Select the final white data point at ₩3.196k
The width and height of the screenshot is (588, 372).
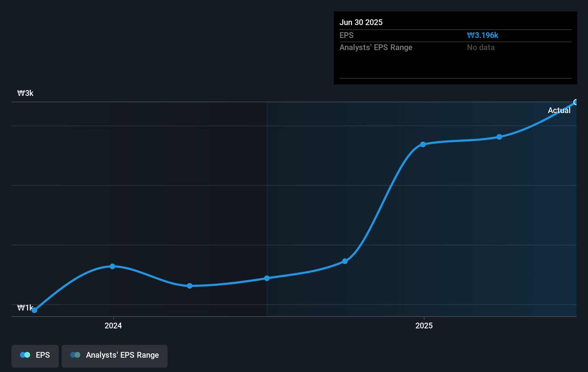pos(576,102)
